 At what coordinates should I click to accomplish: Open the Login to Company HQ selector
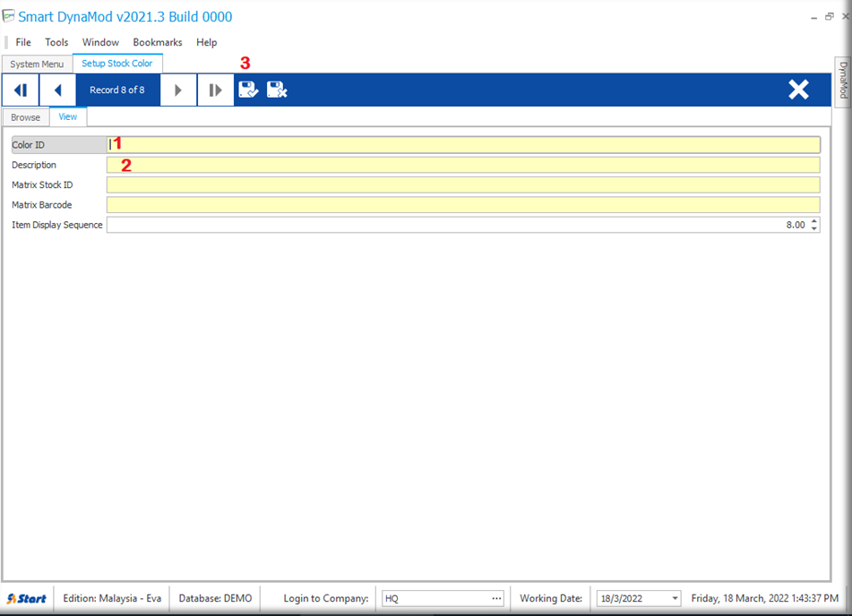coord(496,599)
